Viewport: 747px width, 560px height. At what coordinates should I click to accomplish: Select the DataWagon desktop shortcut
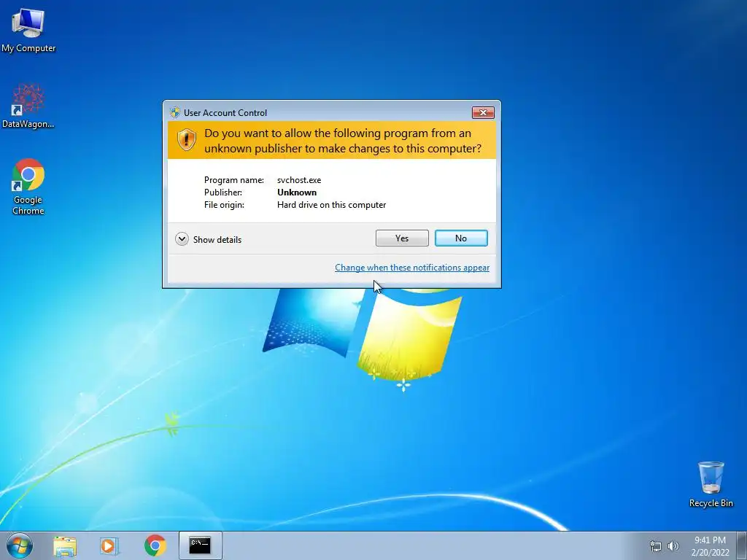click(28, 106)
